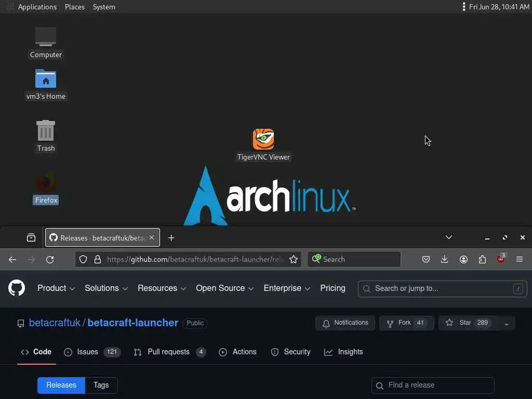This screenshot has height=399, width=532.
Task: Open the Places menu
Action: tap(75, 7)
